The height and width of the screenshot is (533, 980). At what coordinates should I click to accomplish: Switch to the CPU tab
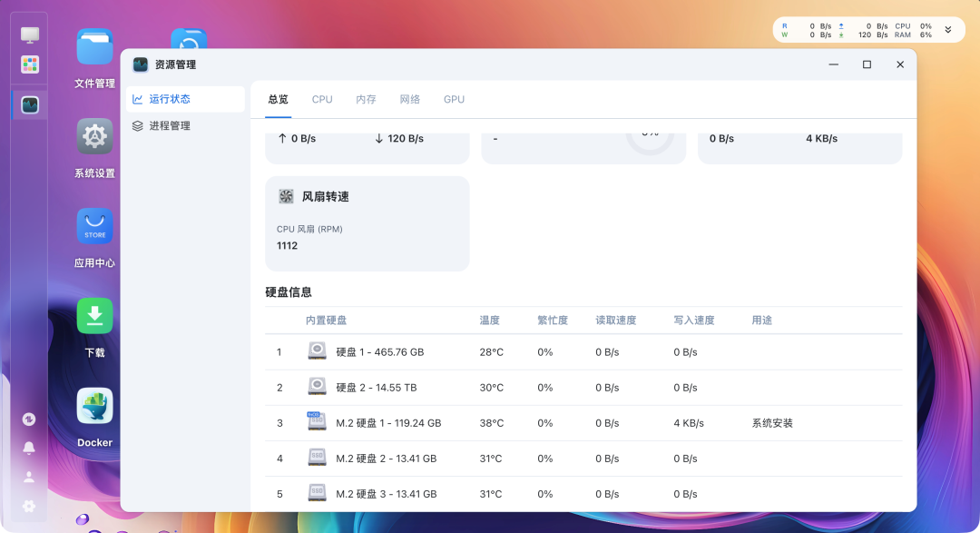point(321,99)
